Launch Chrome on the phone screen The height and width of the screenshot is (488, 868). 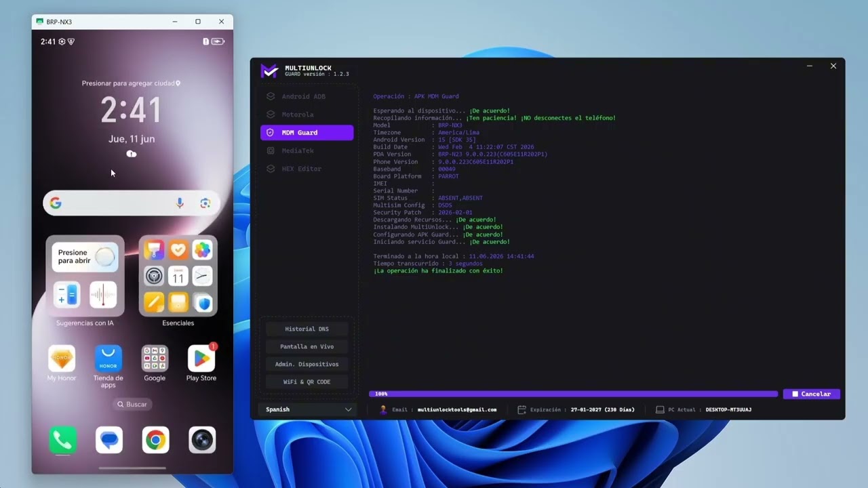155,441
